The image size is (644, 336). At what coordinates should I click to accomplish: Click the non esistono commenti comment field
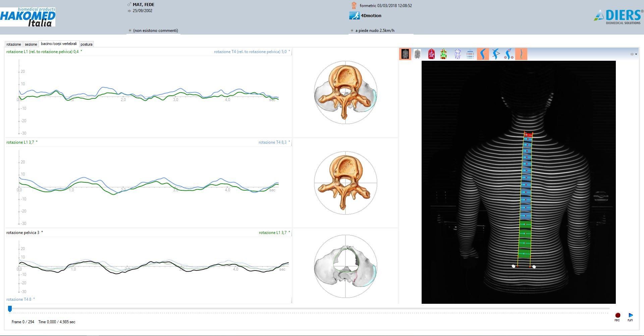155,31
